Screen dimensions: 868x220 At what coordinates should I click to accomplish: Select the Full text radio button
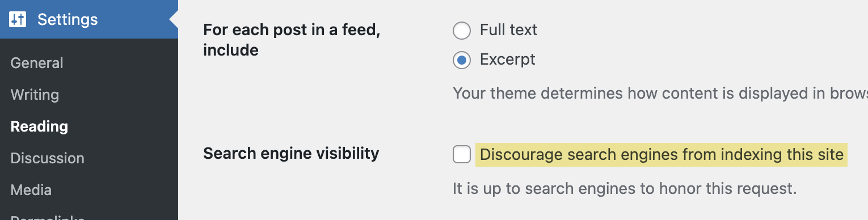[462, 31]
